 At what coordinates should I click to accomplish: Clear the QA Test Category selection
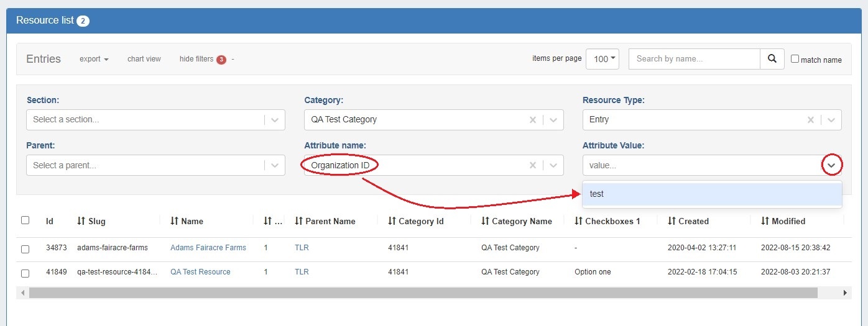click(x=532, y=120)
